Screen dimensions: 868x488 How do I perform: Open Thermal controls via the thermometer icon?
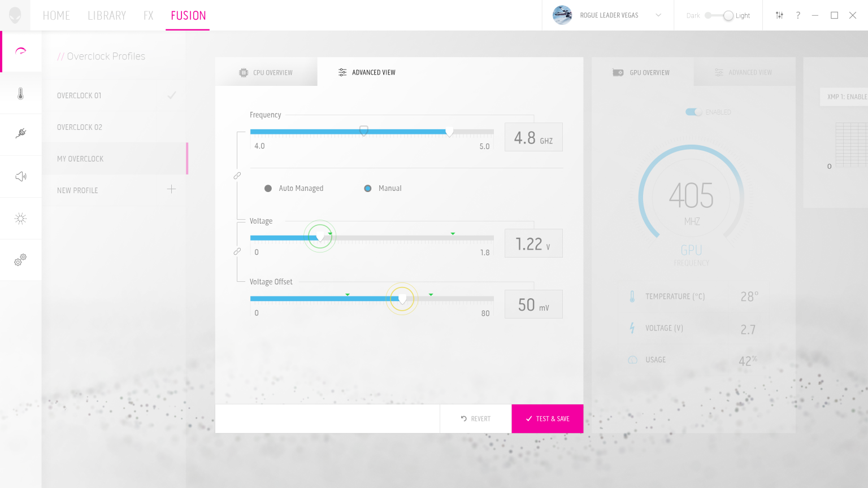20,93
